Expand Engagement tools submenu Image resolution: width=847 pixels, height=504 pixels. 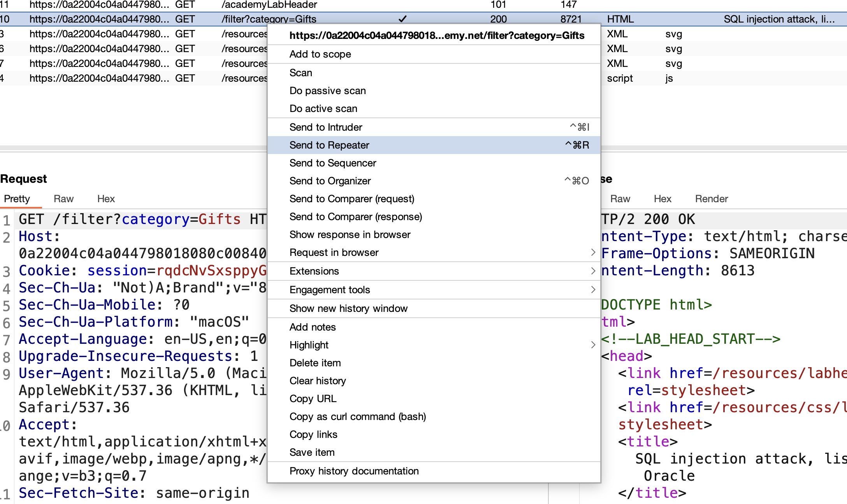point(434,290)
